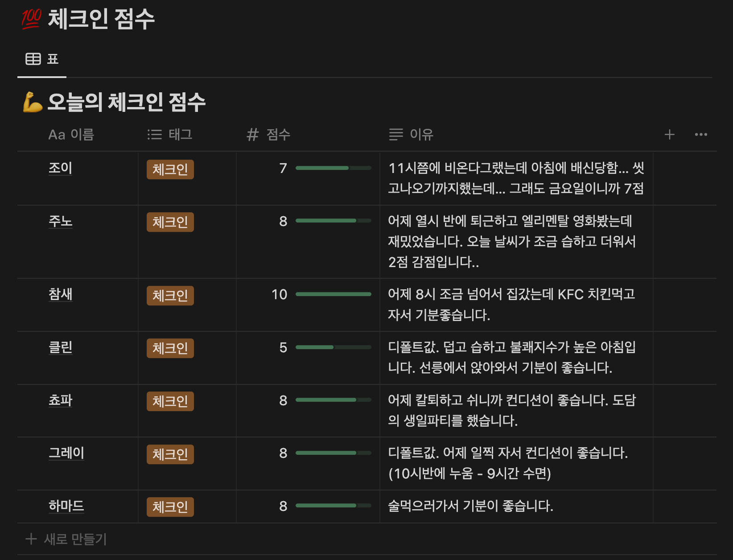Open the 태그 column header menu
The height and width of the screenshot is (560, 733).
click(170, 135)
